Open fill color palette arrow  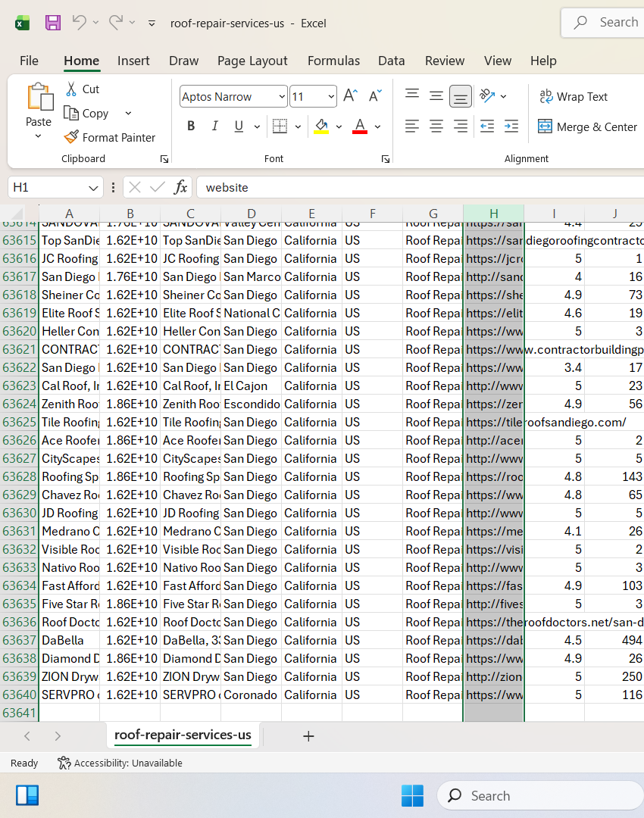click(339, 126)
